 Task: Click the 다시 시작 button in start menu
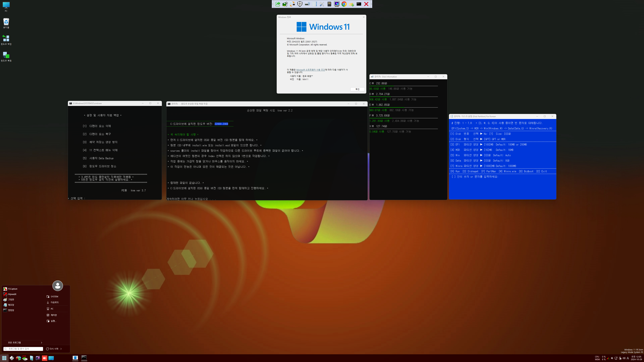[x=52, y=349]
